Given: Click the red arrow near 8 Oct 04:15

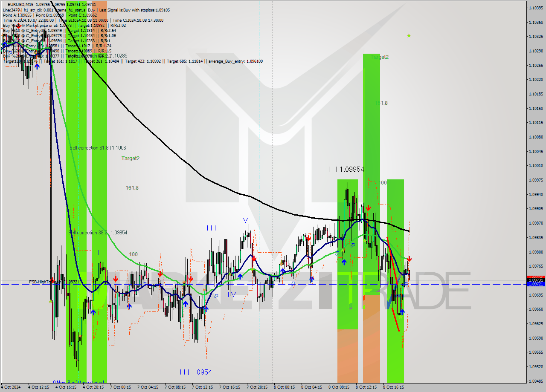Looking at the screenshot, I should [x=308, y=239].
